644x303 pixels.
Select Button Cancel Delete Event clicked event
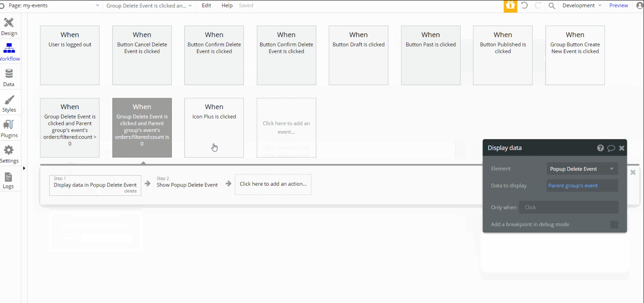[x=142, y=55]
